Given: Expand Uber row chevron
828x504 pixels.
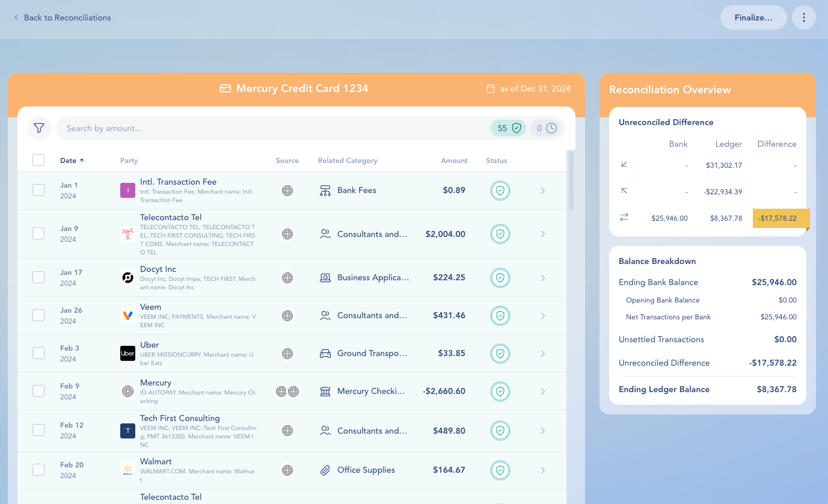Looking at the screenshot, I should (543, 354).
